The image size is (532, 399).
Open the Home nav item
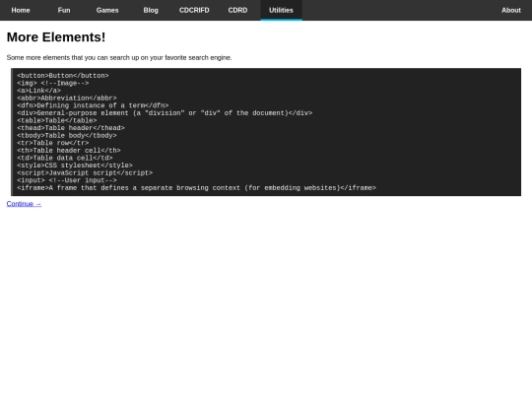coord(21,10)
